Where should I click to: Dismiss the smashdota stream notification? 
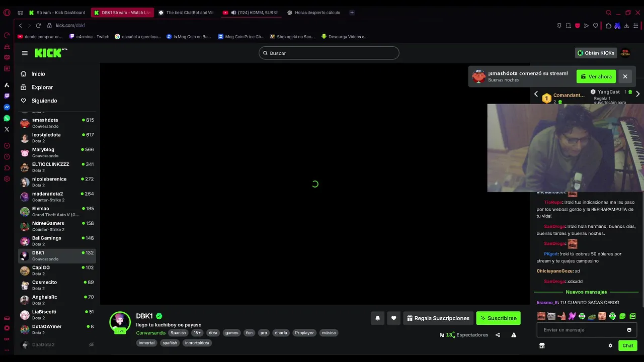(x=625, y=76)
